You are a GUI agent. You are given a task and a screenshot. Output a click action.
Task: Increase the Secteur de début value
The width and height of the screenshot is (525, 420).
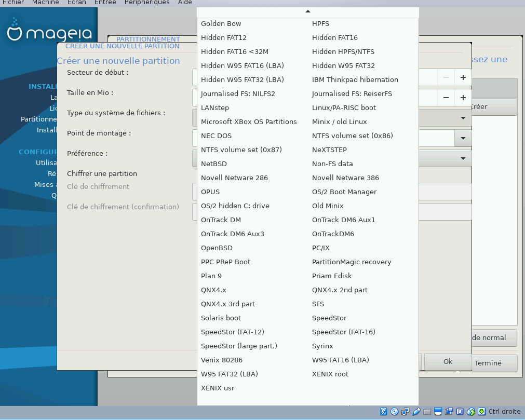click(x=463, y=77)
